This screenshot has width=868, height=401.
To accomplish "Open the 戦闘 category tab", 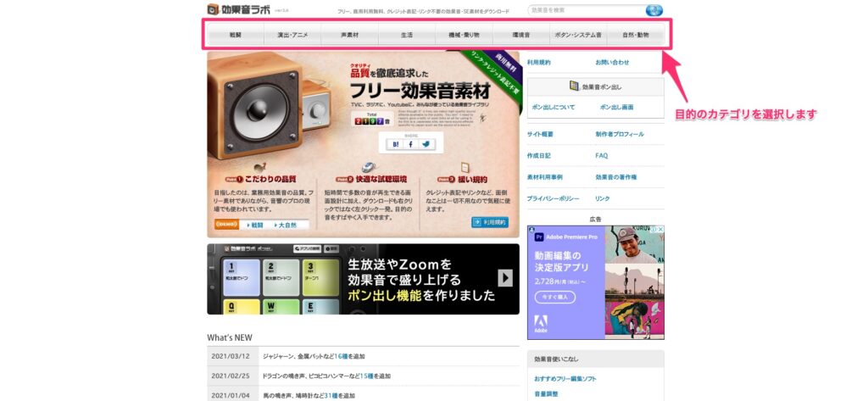I will tap(235, 36).
